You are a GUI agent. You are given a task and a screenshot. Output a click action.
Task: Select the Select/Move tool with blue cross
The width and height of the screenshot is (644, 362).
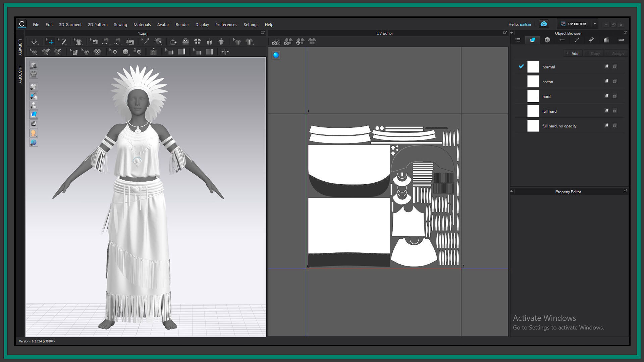(x=50, y=42)
